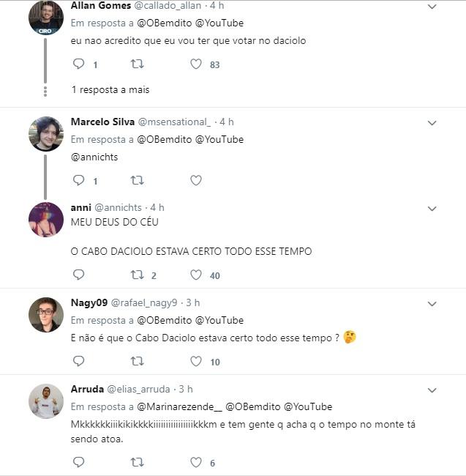Viewport: 466px width, 476px height.
Task: Open Arruda's profile picture
Action: (45, 401)
